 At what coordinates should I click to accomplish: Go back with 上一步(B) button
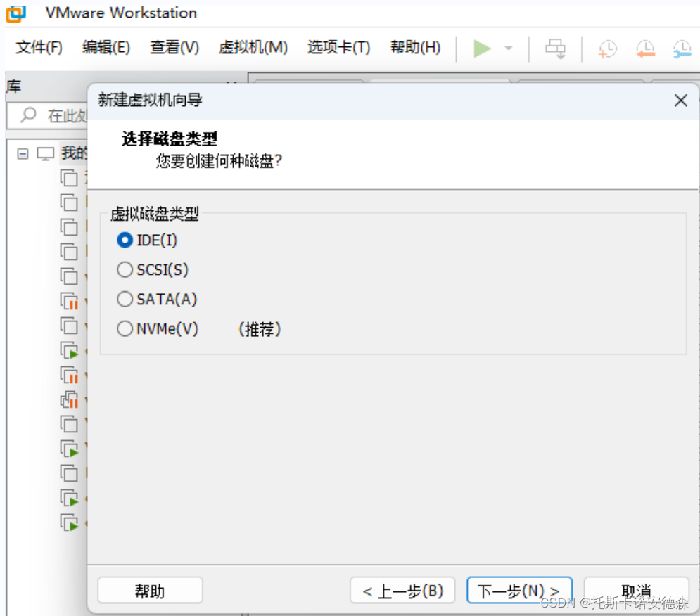[x=402, y=591]
